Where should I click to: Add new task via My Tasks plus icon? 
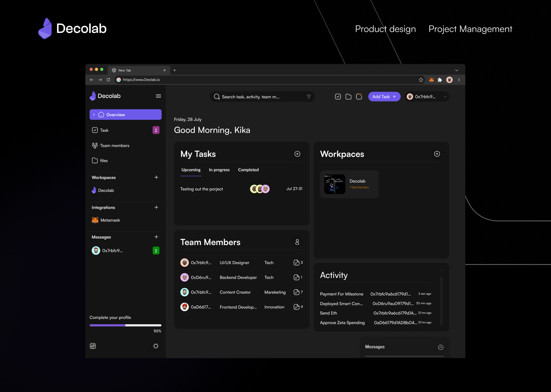tap(297, 154)
